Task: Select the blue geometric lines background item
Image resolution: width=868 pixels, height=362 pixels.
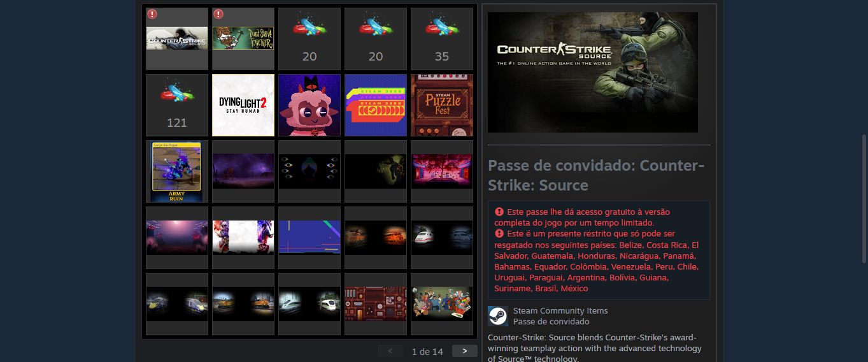Action: (309, 238)
